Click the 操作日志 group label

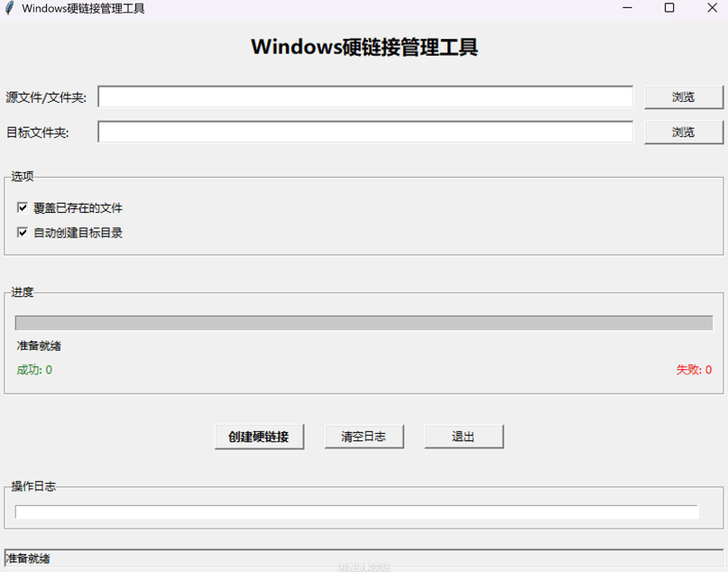pyautogui.click(x=33, y=486)
